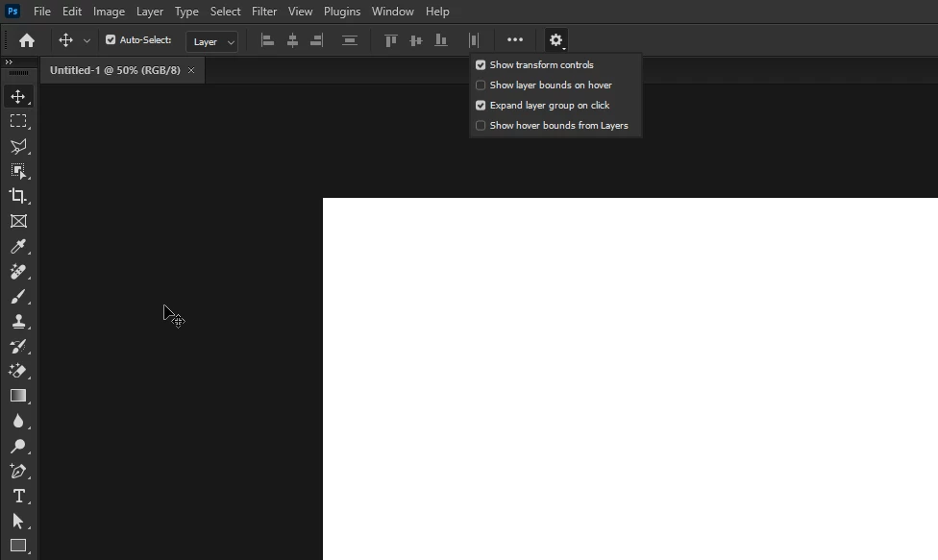This screenshot has width=938, height=560.
Task: Select the Eyedropper tool
Action: pyautogui.click(x=18, y=246)
